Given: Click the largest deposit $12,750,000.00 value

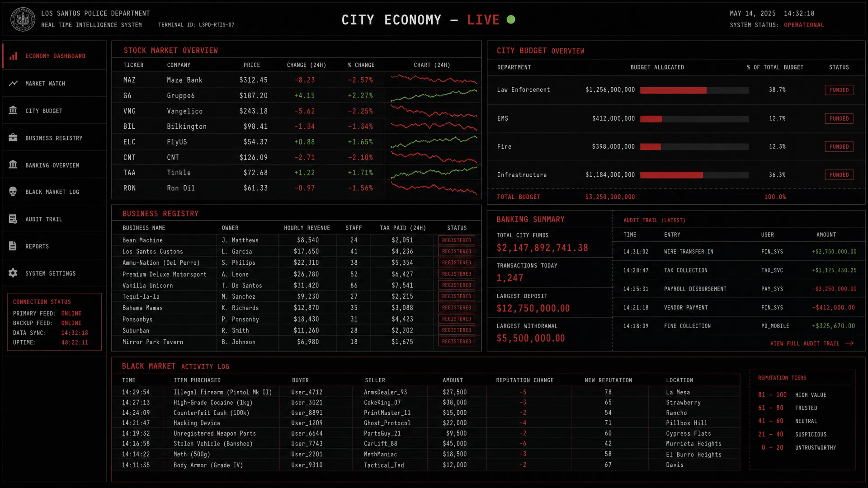Looking at the screenshot, I should point(533,308).
